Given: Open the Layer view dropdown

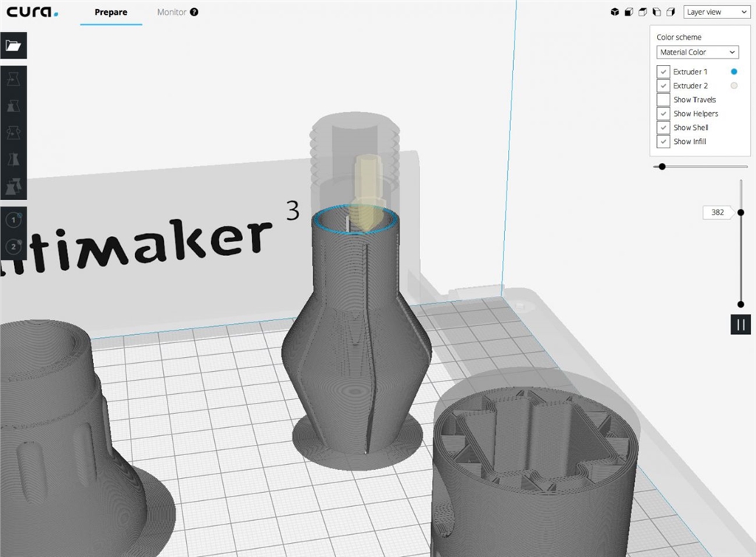Looking at the screenshot, I should pos(715,13).
